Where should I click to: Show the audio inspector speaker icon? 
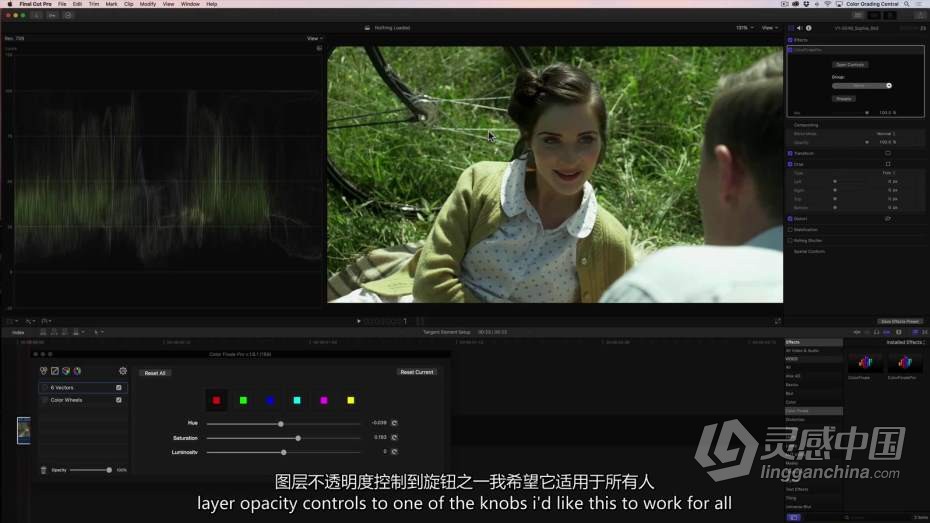pos(800,28)
